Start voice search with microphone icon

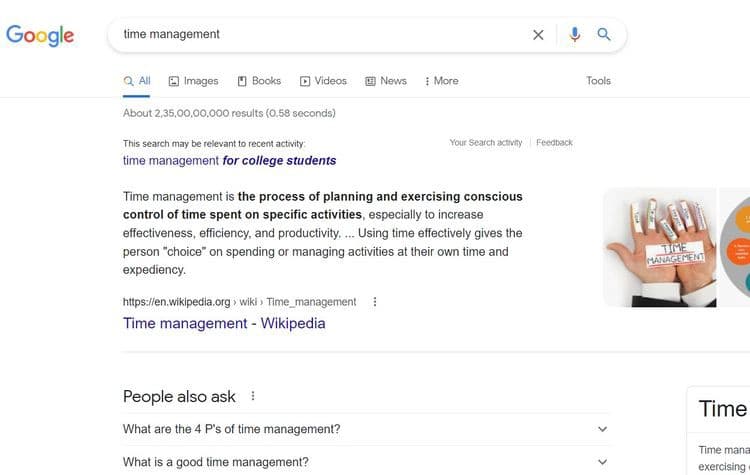574,35
